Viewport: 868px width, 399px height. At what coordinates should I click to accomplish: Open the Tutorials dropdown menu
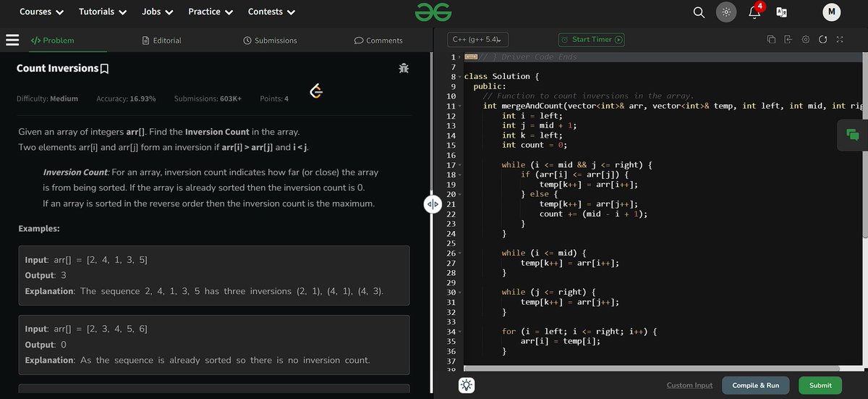103,12
